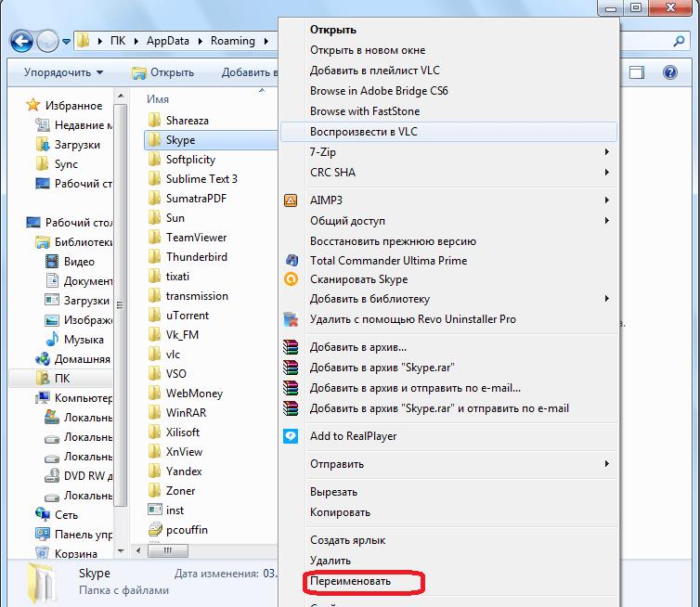The height and width of the screenshot is (607, 700).
Task: Click the Revo Uninstaller Pro icon
Action: coord(292,319)
